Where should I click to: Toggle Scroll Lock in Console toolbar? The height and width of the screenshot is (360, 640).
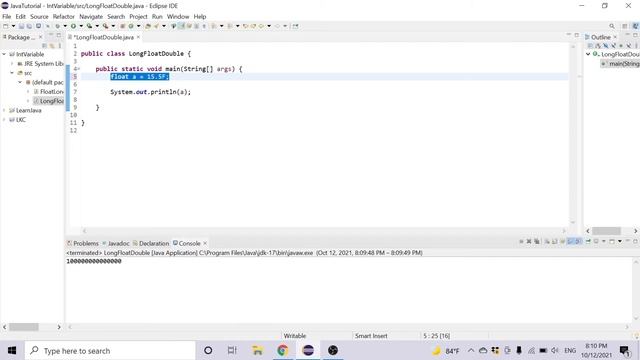tap(554, 242)
